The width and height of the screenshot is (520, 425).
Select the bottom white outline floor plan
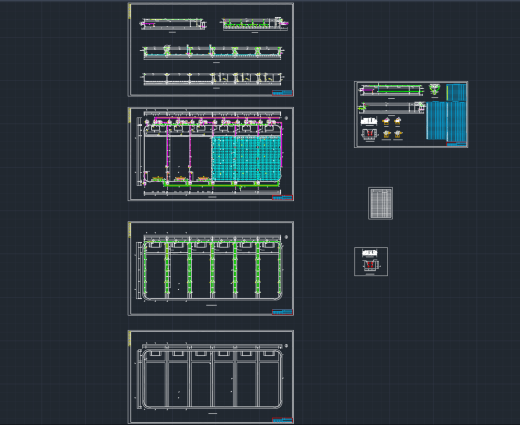click(x=211, y=377)
